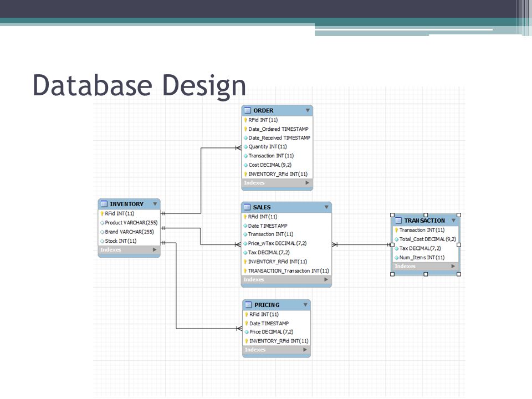532x399 pixels.
Task: Click diamond icon beside Brand VARCHAR(255)
Action: click(x=102, y=232)
